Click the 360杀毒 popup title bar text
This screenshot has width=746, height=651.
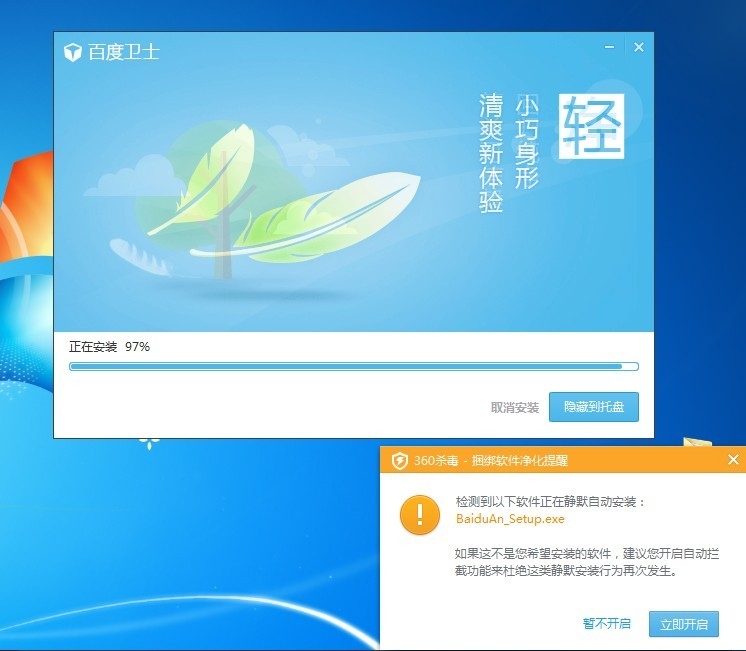pyautogui.click(x=490, y=460)
